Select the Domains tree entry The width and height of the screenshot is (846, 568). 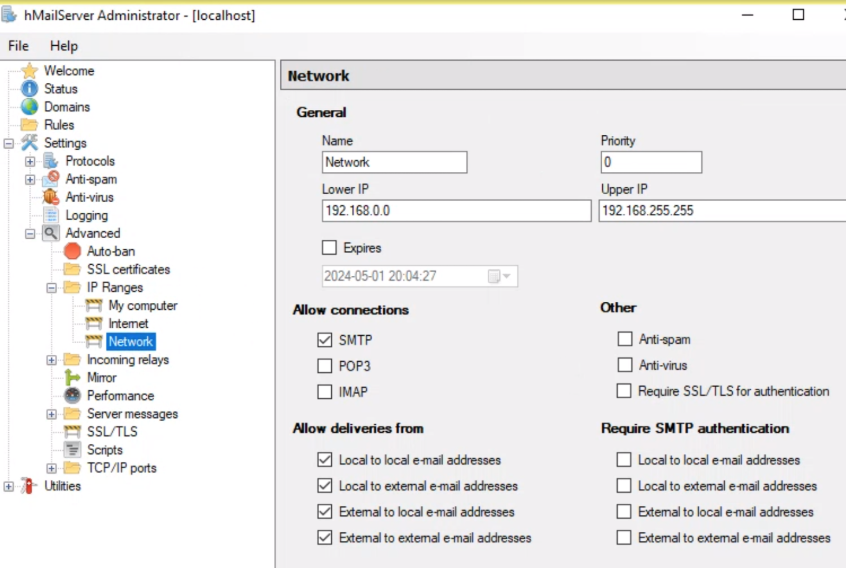[67, 107]
